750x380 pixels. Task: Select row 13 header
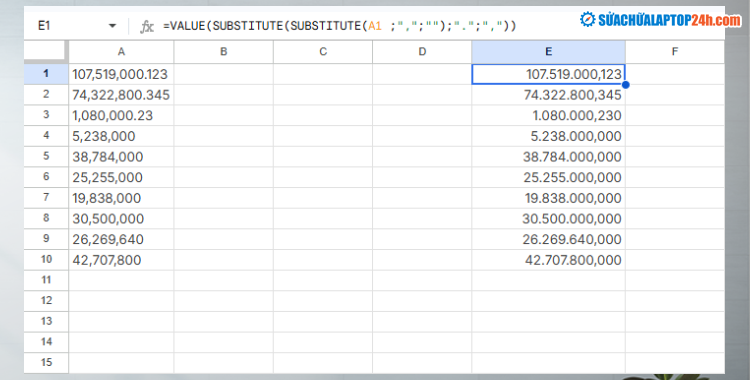(x=46, y=321)
